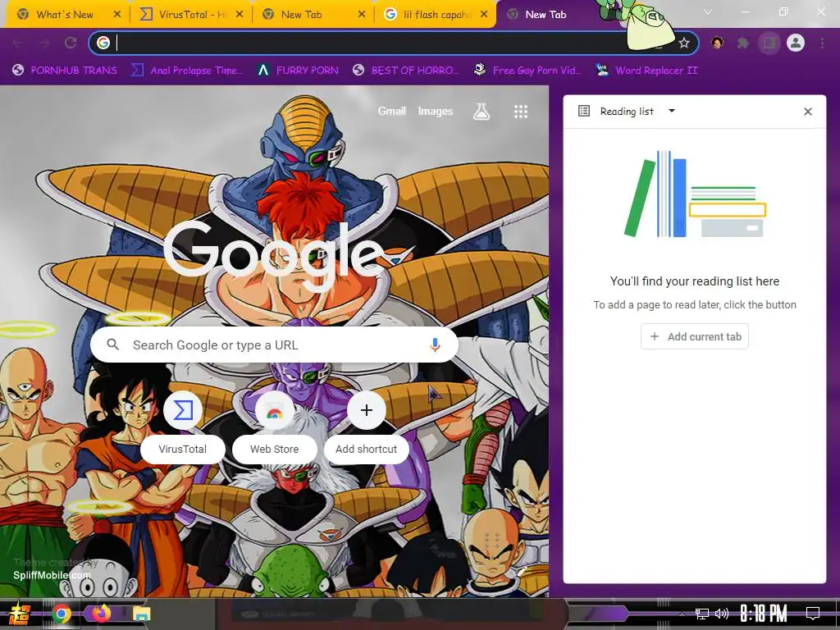Bookmark this tab with the star icon

(x=684, y=43)
